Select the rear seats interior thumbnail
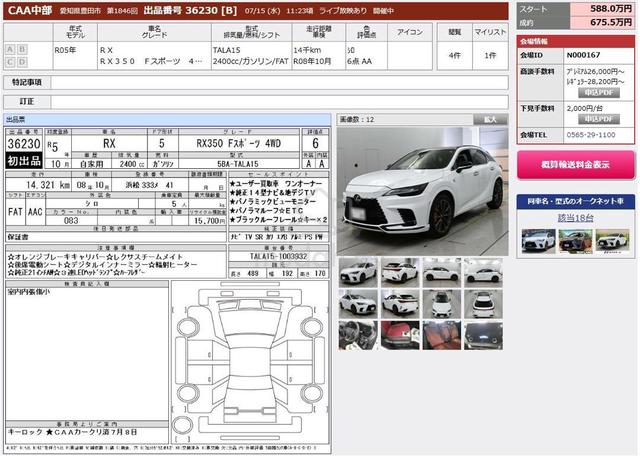 point(442,335)
